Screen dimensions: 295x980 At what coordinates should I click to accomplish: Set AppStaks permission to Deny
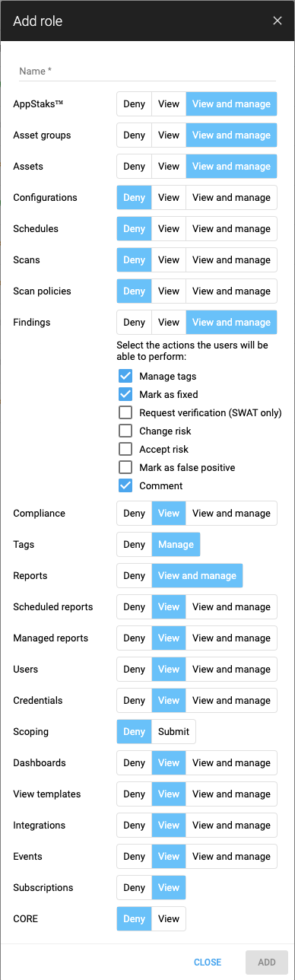(134, 104)
